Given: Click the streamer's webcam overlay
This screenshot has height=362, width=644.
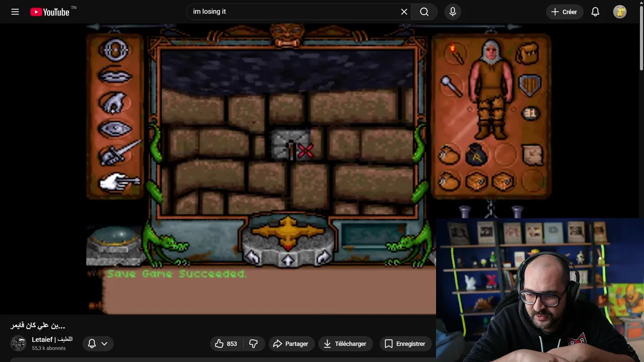Looking at the screenshot, I should coord(540,290).
